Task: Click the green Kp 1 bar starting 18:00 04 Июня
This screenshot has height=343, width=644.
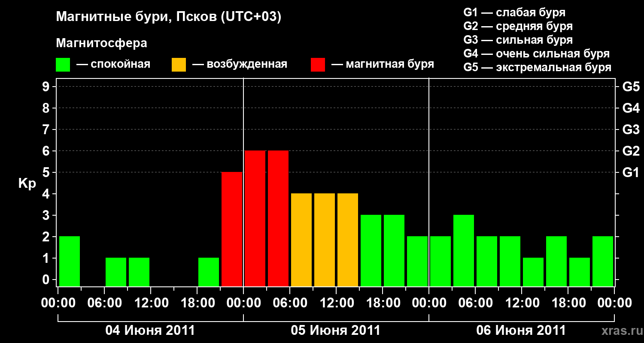Action: pos(209,272)
